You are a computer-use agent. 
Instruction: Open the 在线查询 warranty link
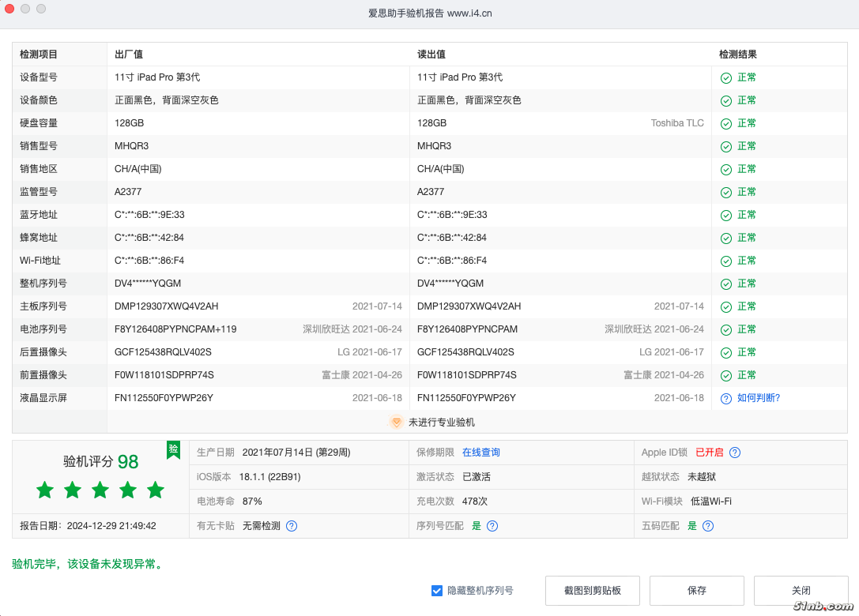[x=480, y=453]
